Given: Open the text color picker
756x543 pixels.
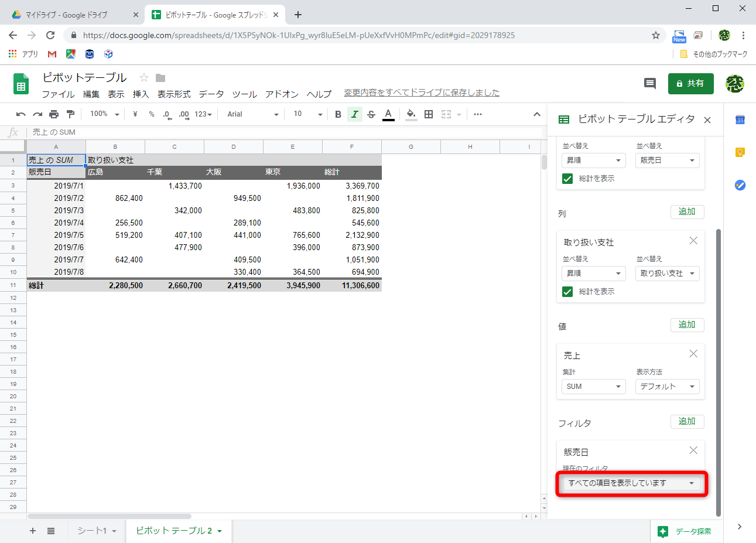Looking at the screenshot, I should click(x=388, y=114).
